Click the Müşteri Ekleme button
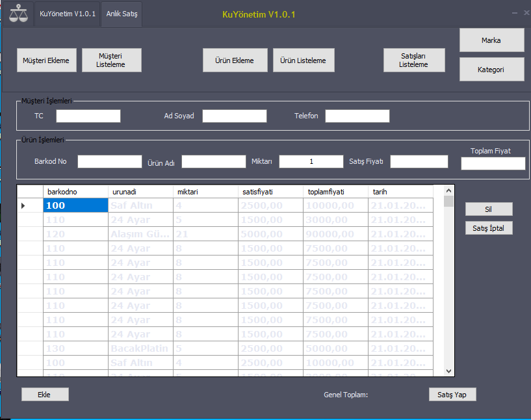Image resolution: width=531 pixels, height=420 pixels. coord(46,60)
